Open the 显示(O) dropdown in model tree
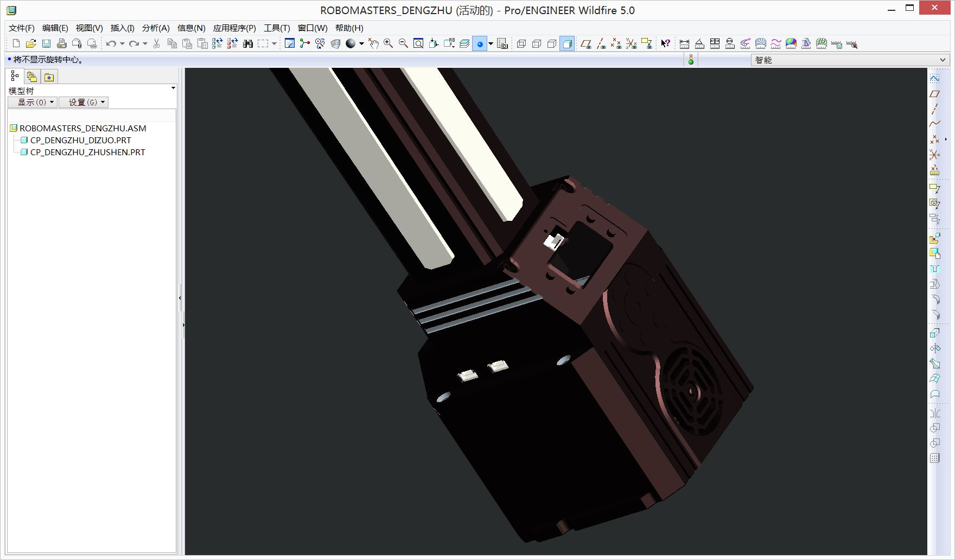The height and width of the screenshot is (560, 955). [x=32, y=102]
